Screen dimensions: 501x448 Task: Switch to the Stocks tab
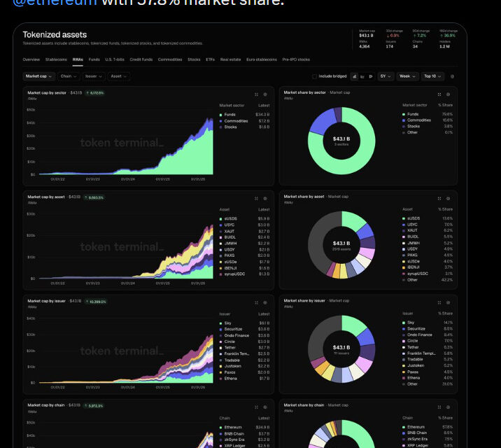point(194,59)
